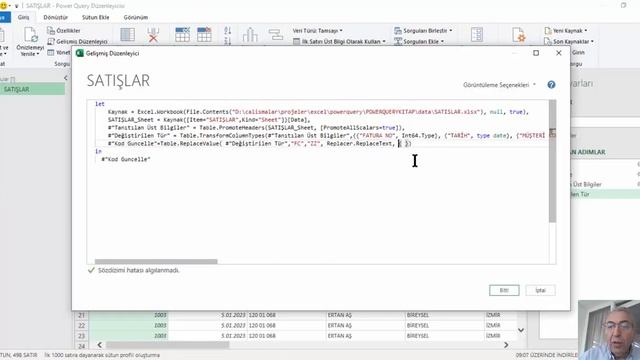Switch to the Giriş tab
The image size is (640, 360).
(x=23, y=17)
